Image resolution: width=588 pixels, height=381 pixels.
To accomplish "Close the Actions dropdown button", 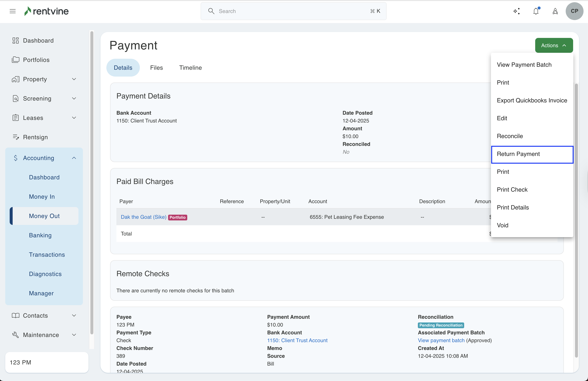I will [554, 45].
